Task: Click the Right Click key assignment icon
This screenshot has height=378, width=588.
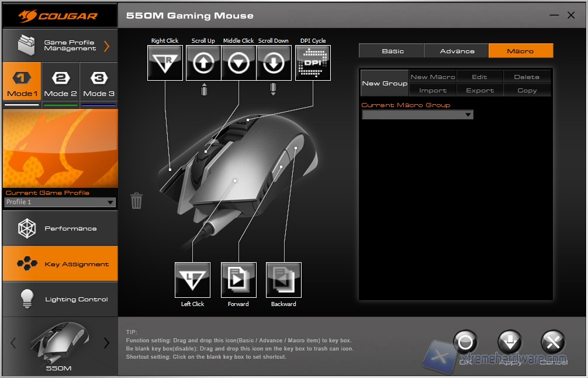Action: 165,63
